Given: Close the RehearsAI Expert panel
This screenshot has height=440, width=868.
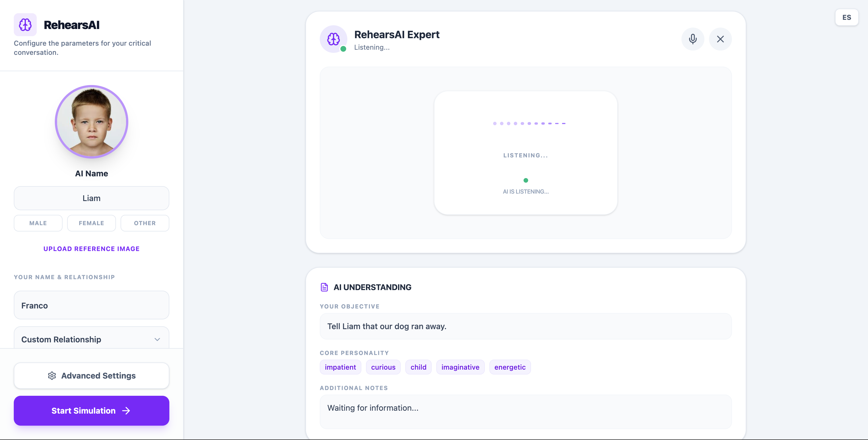Looking at the screenshot, I should tap(720, 39).
